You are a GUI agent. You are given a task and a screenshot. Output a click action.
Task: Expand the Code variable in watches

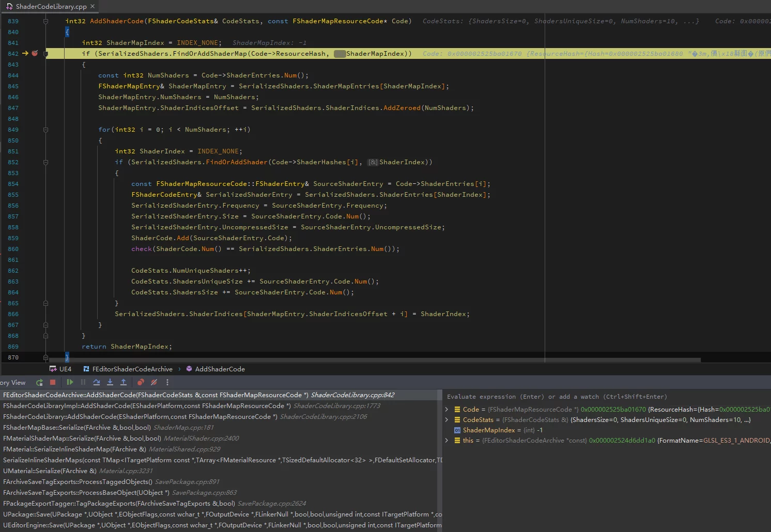click(x=447, y=410)
